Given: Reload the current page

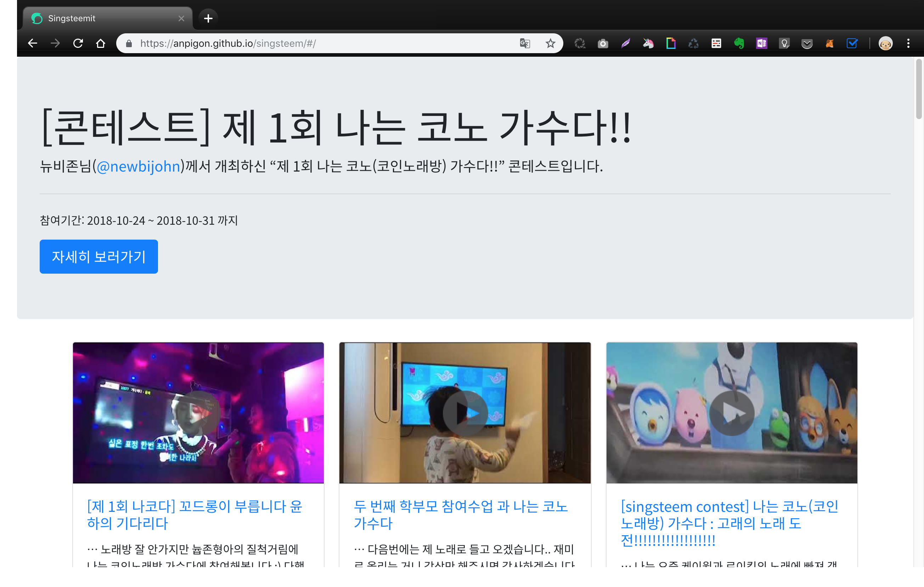Looking at the screenshot, I should 78,43.
